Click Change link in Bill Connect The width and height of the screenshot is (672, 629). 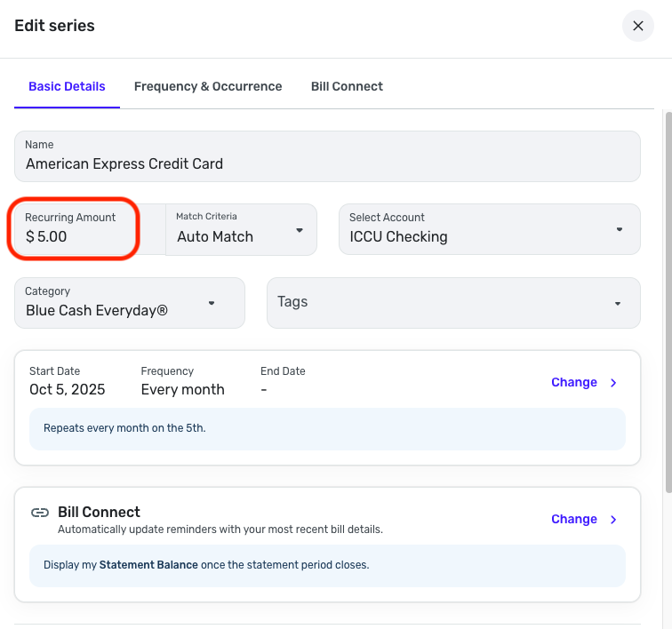click(573, 519)
